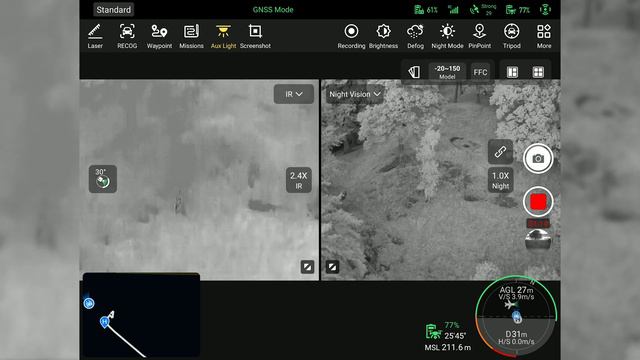Change the -20~150 temperature range mode
Image resolution: width=640 pixels, height=360 pixels.
tap(447, 72)
